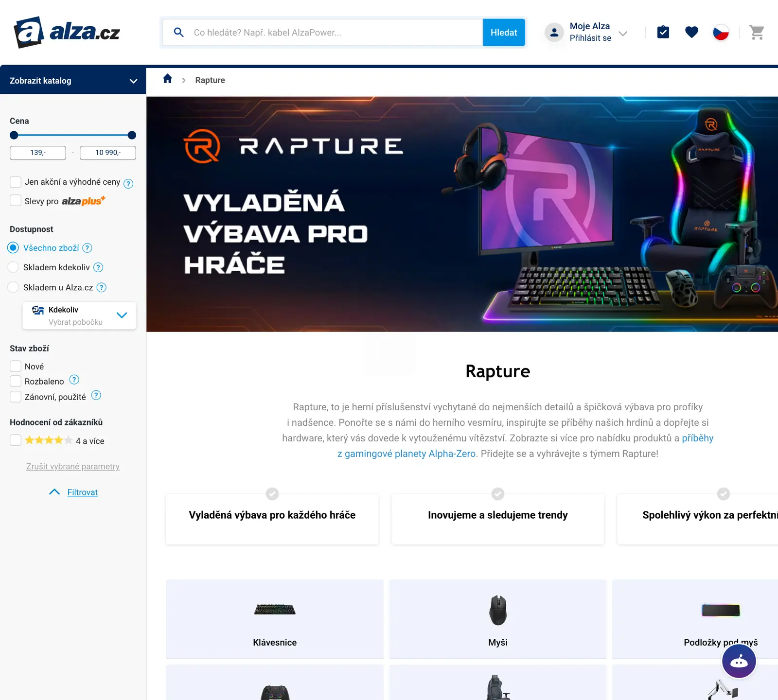778x700 pixels.
Task: Select 'Vyladěná výbava pro každého hráče' card
Action: 272,519
